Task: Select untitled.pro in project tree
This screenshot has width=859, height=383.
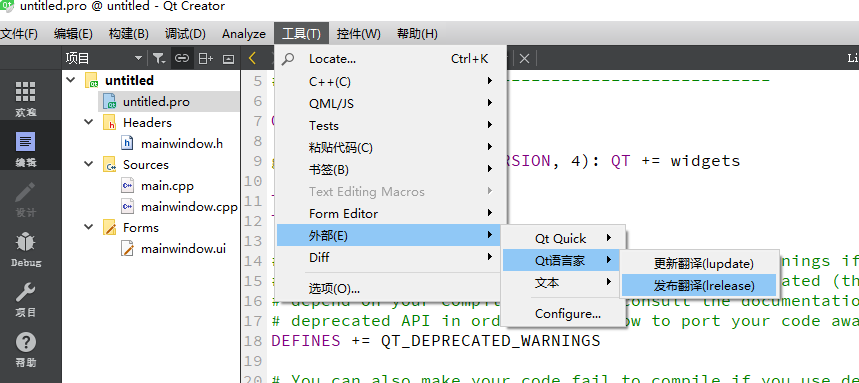Action: [x=156, y=101]
